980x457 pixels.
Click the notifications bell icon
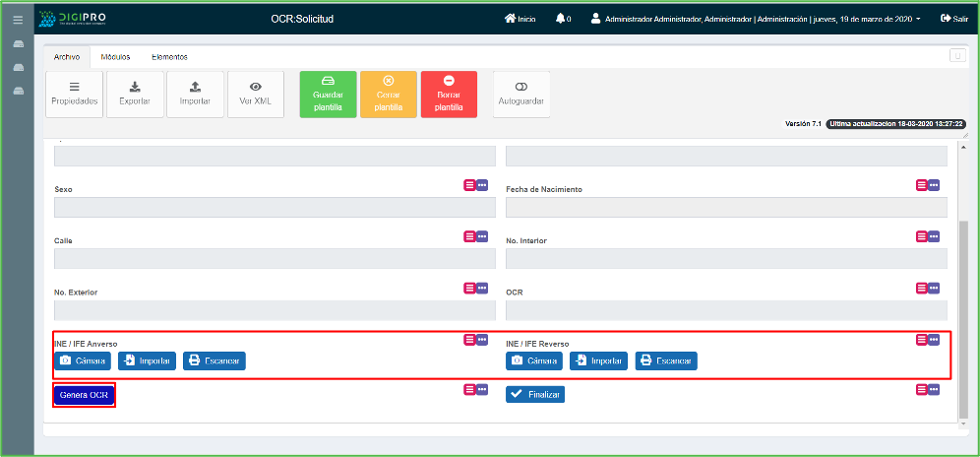pyautogui.click(x=561, y=18)
